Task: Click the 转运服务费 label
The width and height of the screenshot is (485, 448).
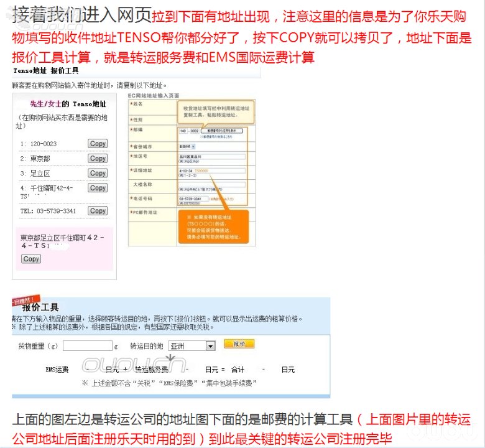Action: (x=152, y=370)
